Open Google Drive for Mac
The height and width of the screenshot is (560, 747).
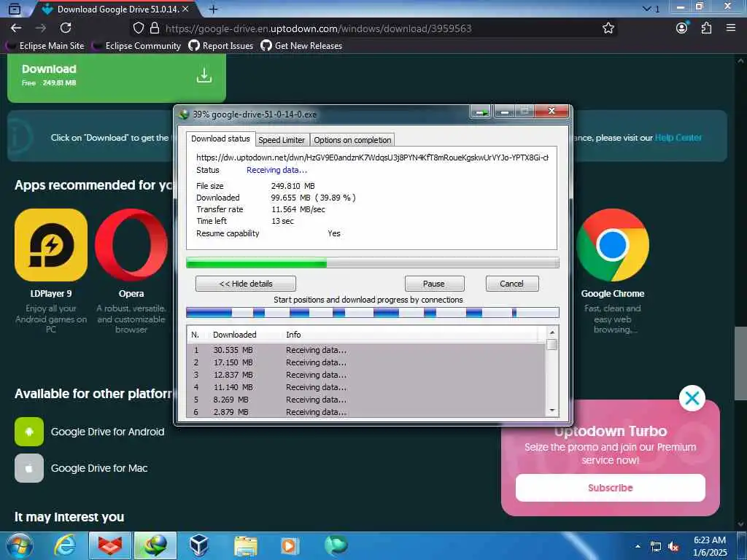99,468
